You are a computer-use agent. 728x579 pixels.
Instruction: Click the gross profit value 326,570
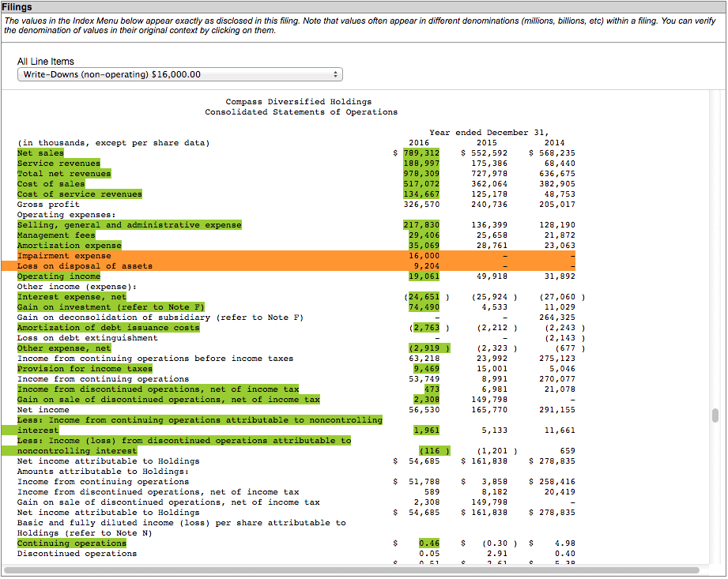pyautogui.click(x=421, y=205)
